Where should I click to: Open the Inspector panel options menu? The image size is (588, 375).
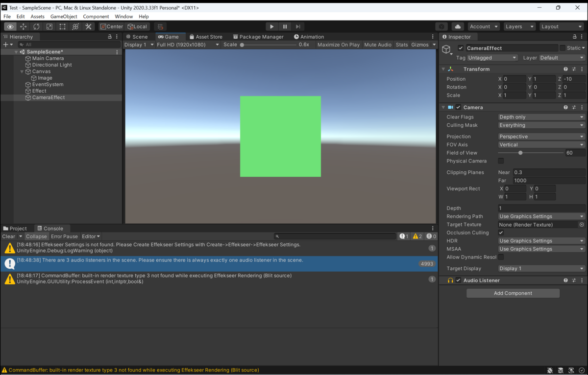pyautogui.click(x=582, y=37)
